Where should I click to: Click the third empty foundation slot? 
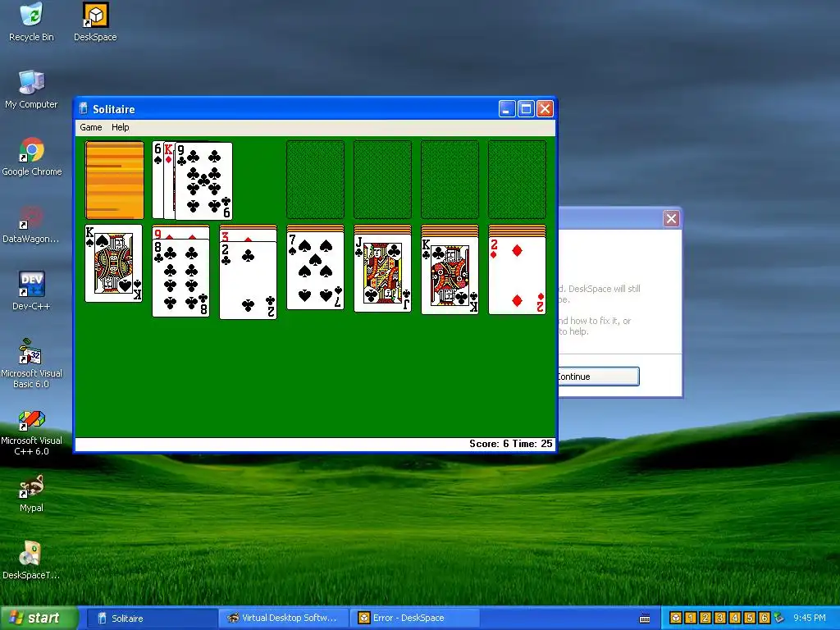pyautogui.click(x=450, y=180)
